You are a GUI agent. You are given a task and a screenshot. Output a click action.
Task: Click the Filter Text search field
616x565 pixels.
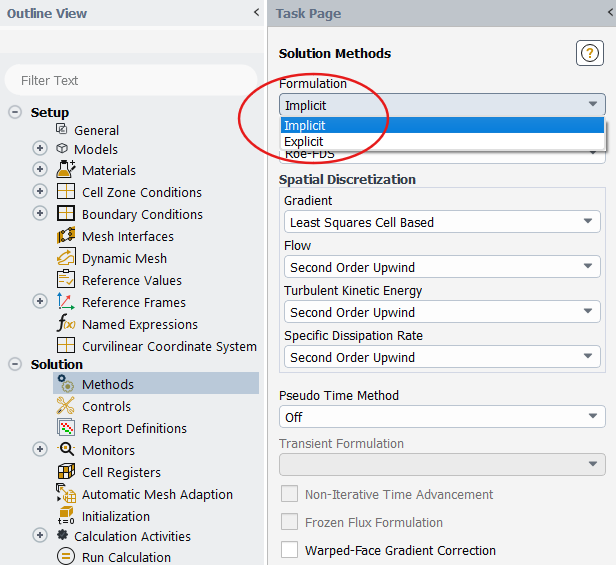130,80
